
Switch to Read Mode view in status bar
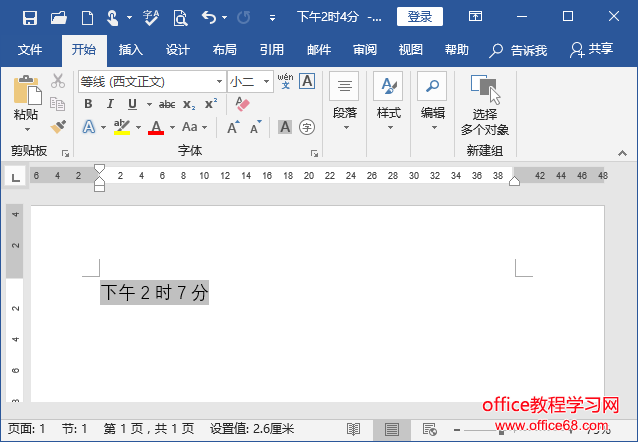click(x=353, y=429)
